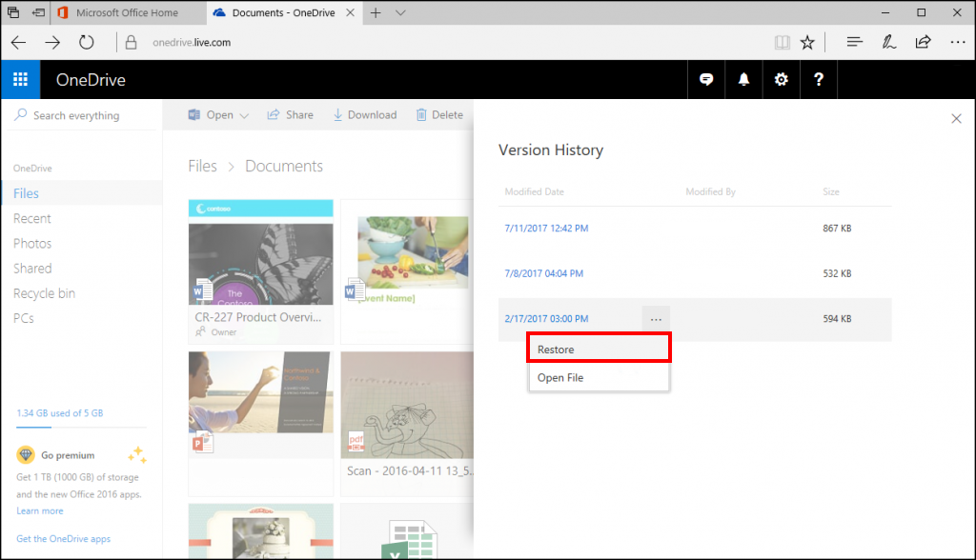Refresh the page
The image size is (976, 560).
click(x=87, y=42)
